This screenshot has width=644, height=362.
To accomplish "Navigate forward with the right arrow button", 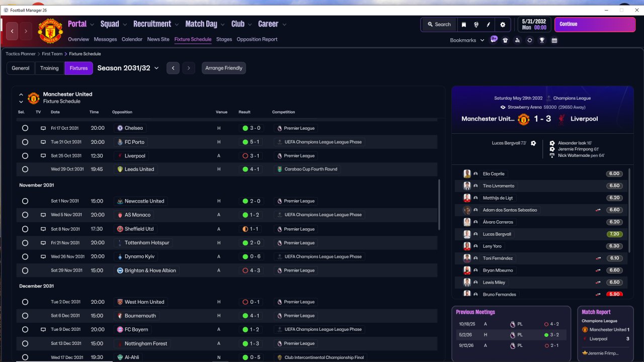I will (x=26, y=31).
